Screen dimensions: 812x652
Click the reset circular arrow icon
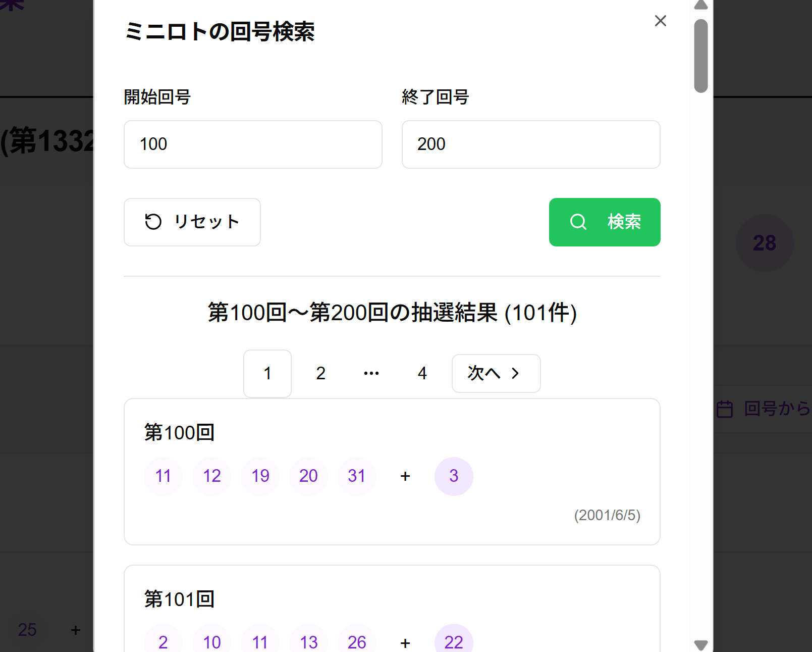pyautogui.click(x=153, y=222)
